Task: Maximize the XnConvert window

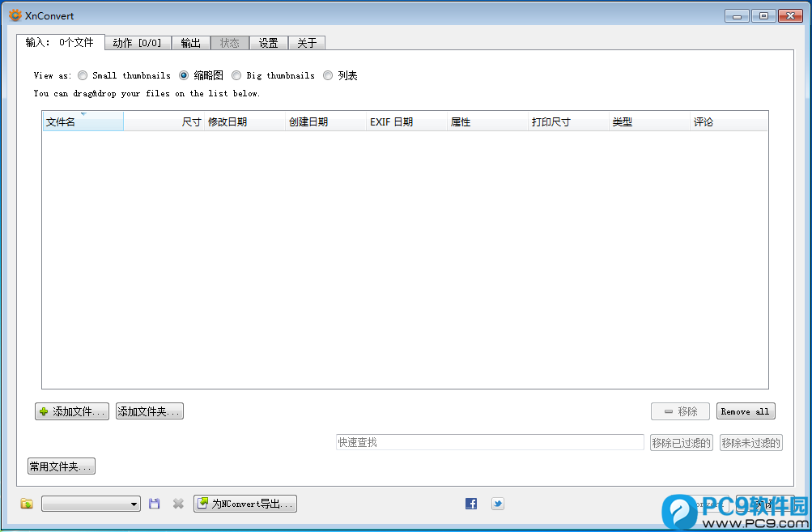Action: (763, 16)
